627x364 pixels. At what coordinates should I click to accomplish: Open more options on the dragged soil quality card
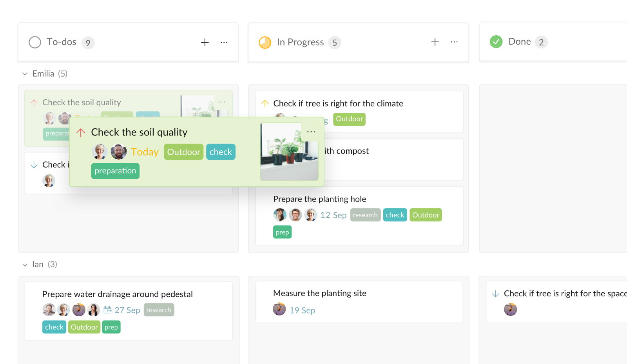311,132
